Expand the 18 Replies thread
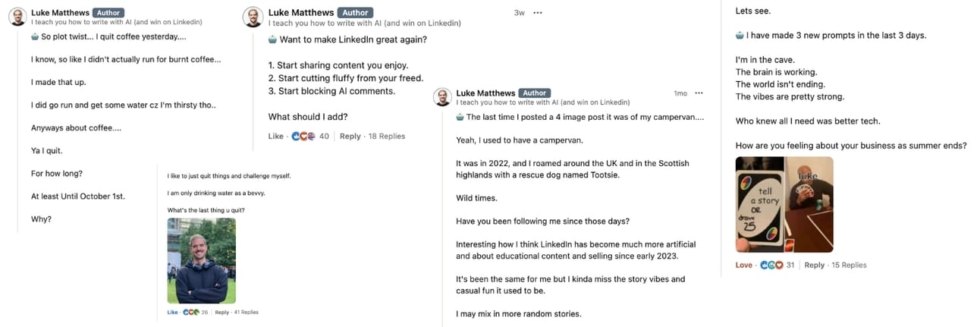Viewport: 980px width, 327px height. click(387, 137)
